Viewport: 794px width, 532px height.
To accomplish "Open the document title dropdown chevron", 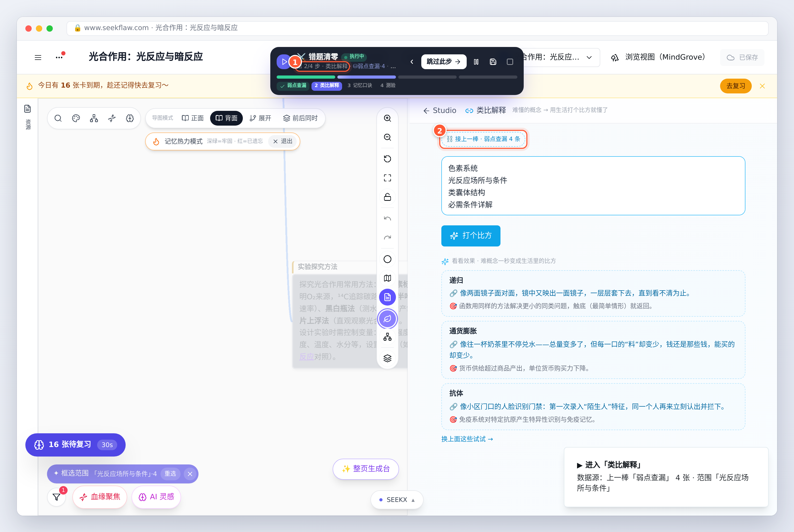I will 589,57.
